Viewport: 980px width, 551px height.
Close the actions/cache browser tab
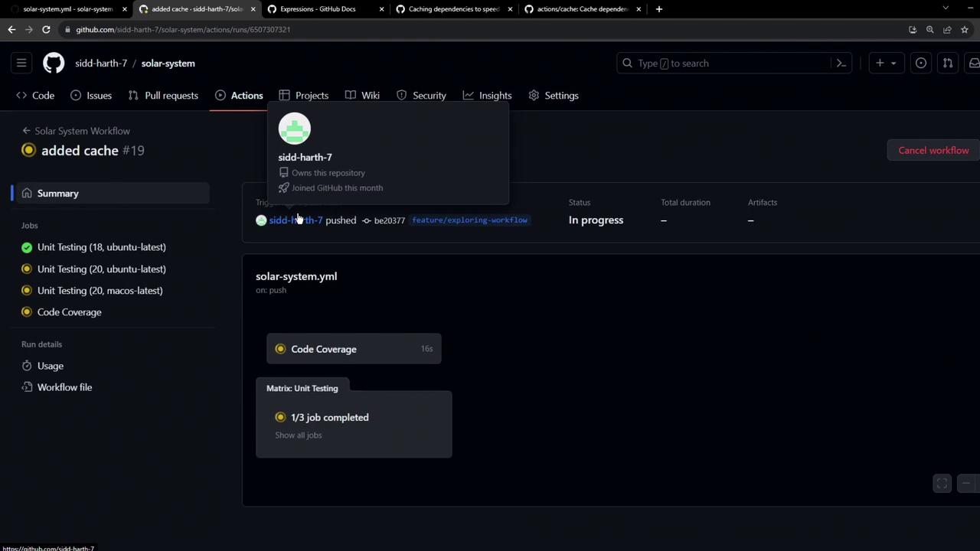639,9
